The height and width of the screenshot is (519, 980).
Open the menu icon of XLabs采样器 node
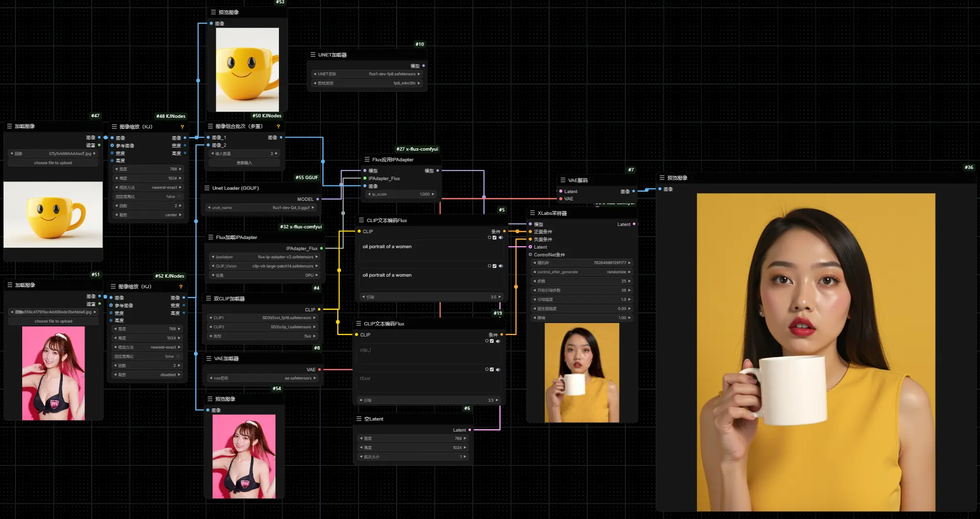(x=532, y=213)
